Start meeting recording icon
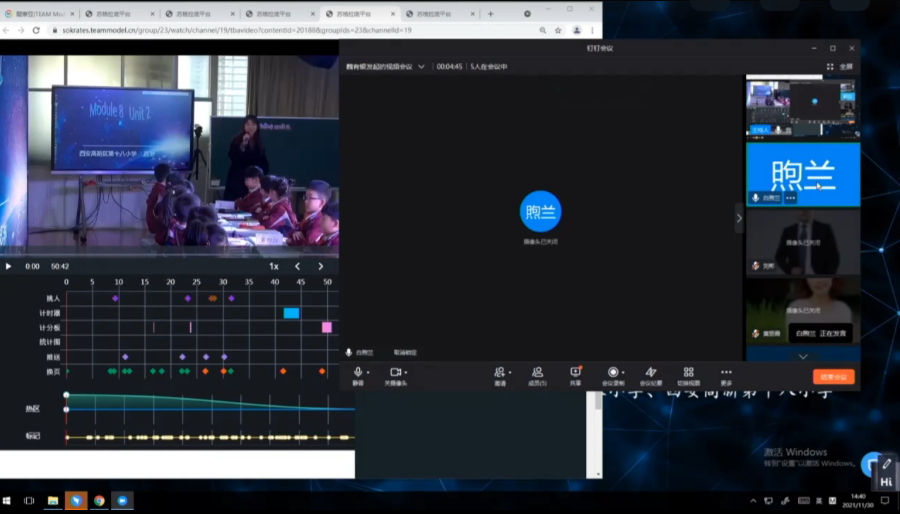The image size is (900, 514). click(612, 372)
